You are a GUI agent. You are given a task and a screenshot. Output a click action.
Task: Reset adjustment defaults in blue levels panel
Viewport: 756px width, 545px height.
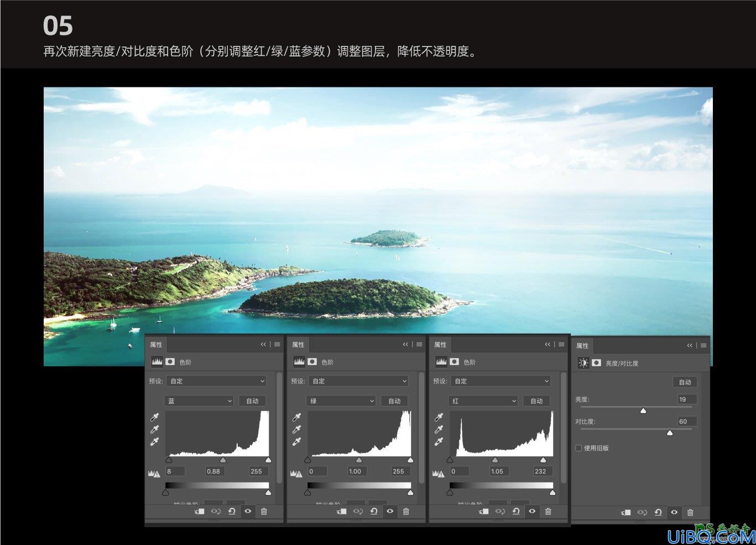232,511
